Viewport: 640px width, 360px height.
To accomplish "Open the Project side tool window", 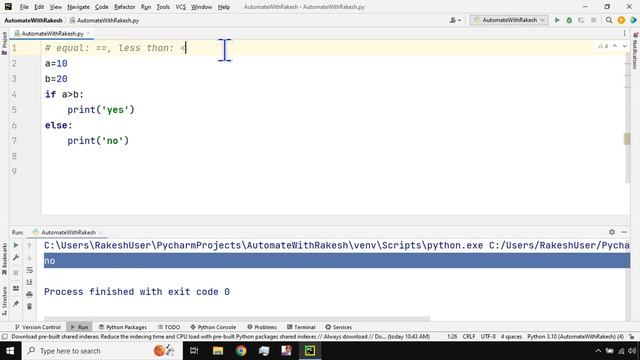I will pos(4,43).
